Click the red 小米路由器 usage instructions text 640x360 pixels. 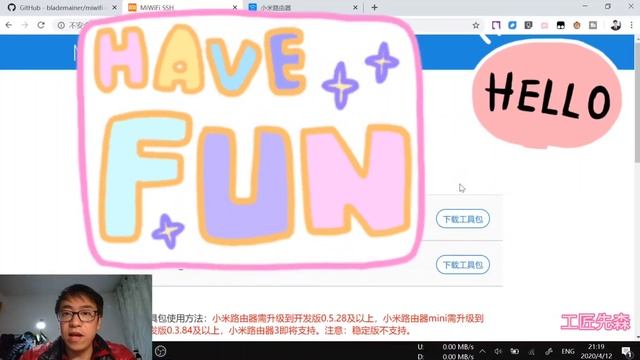click(x=318, y=324)
